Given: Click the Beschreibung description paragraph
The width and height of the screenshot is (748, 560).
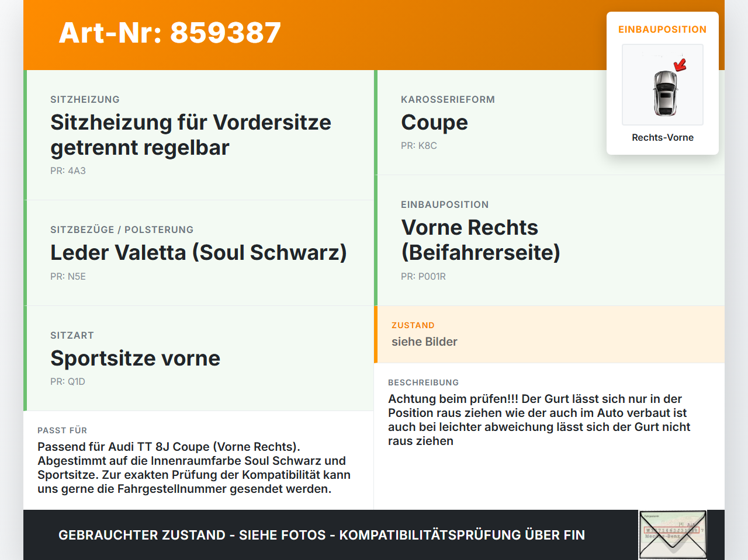Looking at the screenshot, I should [539, 420].
